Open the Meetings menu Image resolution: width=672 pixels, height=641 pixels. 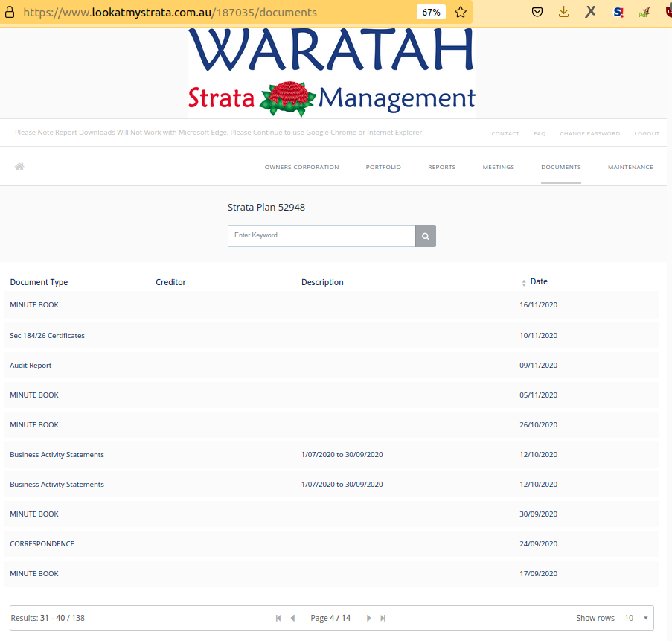499,167
